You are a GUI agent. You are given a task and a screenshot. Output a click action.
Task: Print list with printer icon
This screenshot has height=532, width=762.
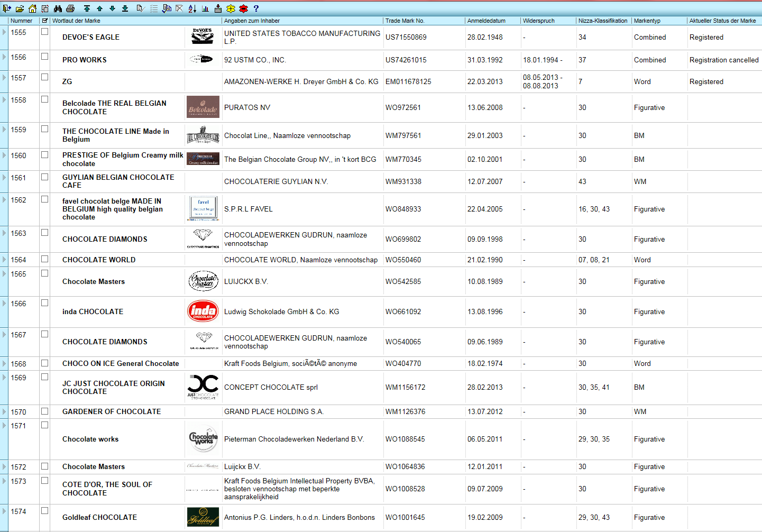pyautogui.click(x=70, y=8)
